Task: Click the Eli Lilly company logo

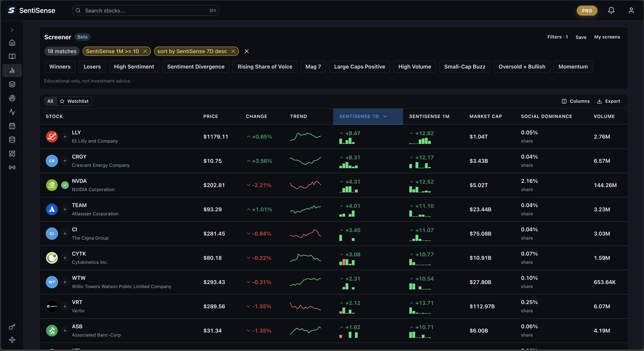Action: [52, 137]
